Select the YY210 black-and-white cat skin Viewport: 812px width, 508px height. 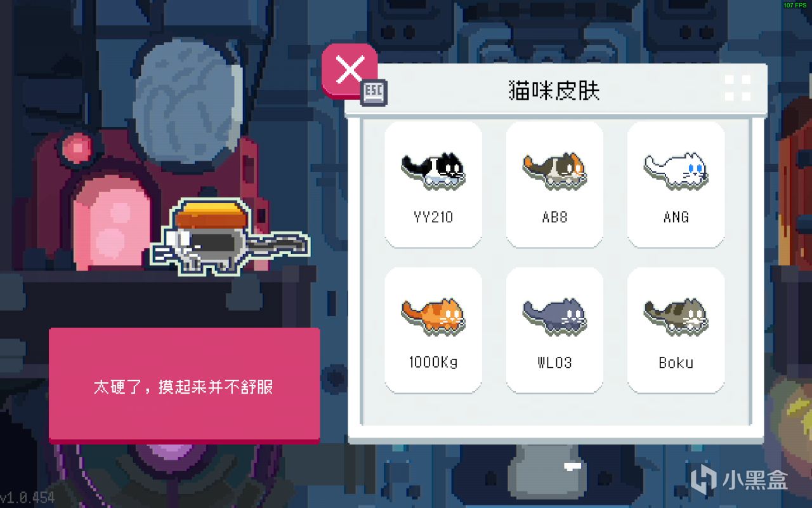pyautogui.click(x=433, y=185)
